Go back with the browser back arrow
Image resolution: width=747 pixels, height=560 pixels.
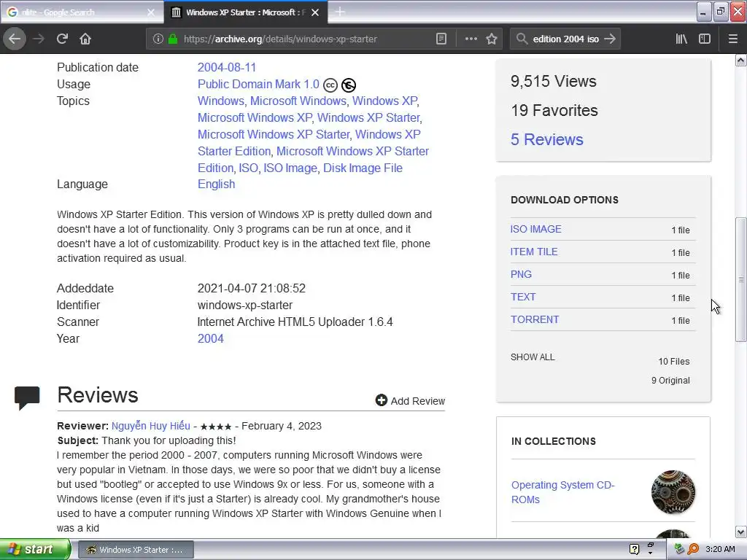15,39
